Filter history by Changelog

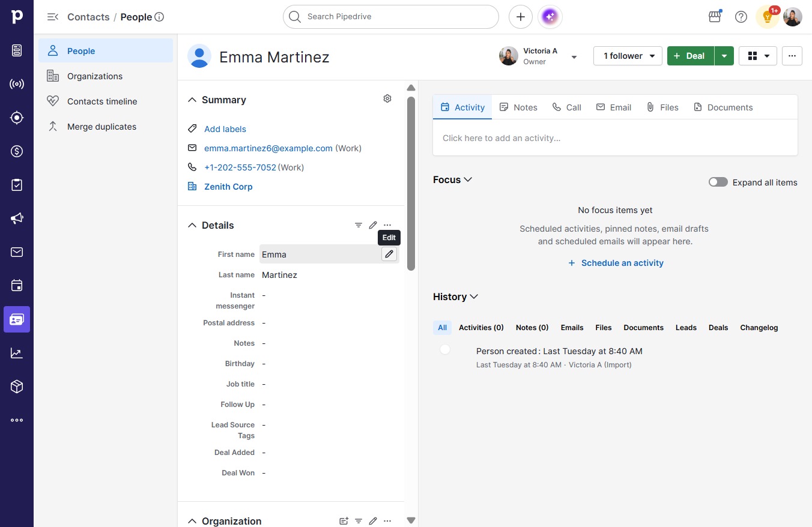click(759, 328)
